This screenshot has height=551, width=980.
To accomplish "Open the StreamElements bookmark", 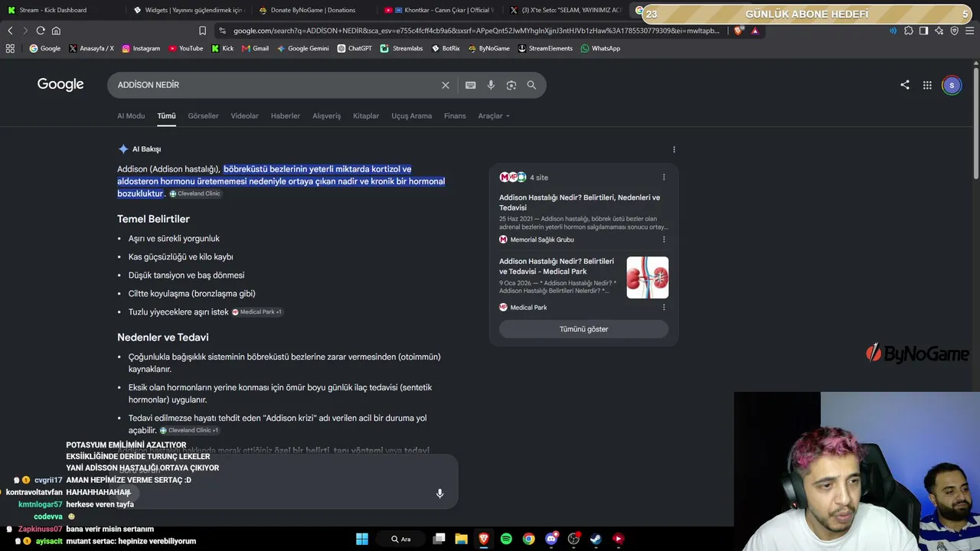I will [545, 48].
